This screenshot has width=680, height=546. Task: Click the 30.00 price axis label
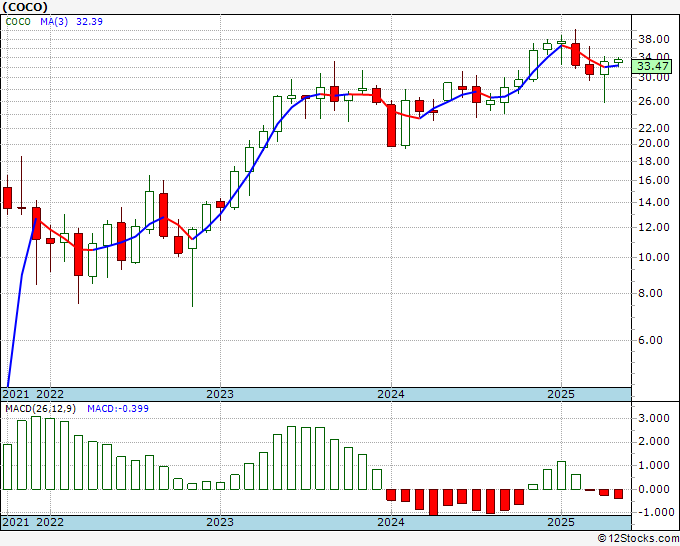pyautogui.click(x=653, y=78)
